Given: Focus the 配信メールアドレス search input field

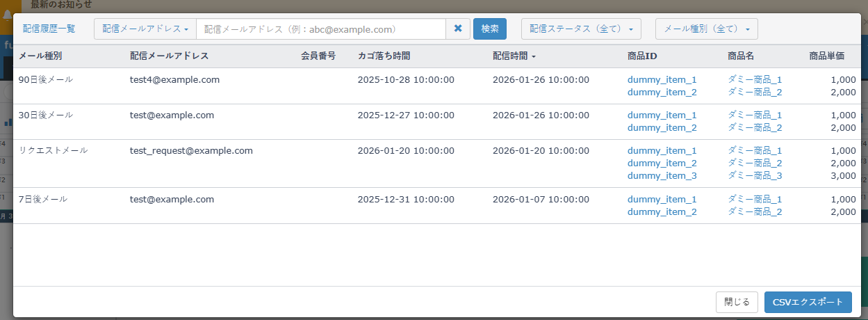Looking at the screenshot, I should (x=320, y=29).
